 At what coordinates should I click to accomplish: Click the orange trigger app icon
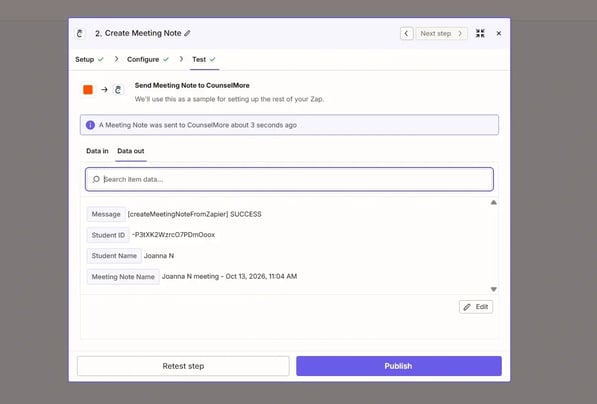[88, 89]
